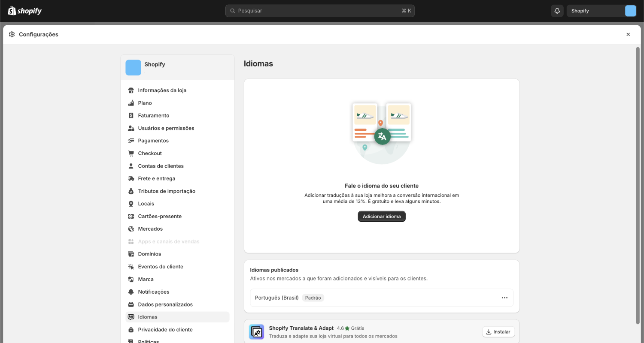Viewport: 644px width, 343px height.
Task: Click the Contas de clientes person icon
Action: (131, 166)
